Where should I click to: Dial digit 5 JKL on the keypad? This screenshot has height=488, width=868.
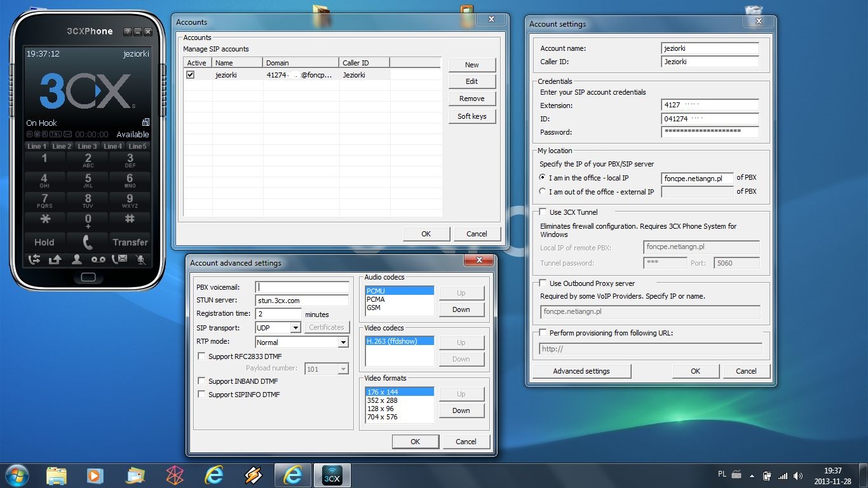(88, 180)
